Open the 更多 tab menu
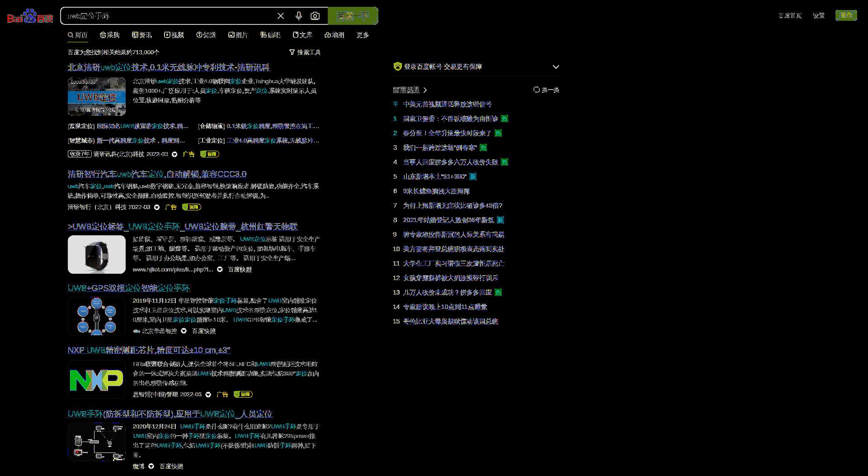868x476 pixels. (363, 35)
